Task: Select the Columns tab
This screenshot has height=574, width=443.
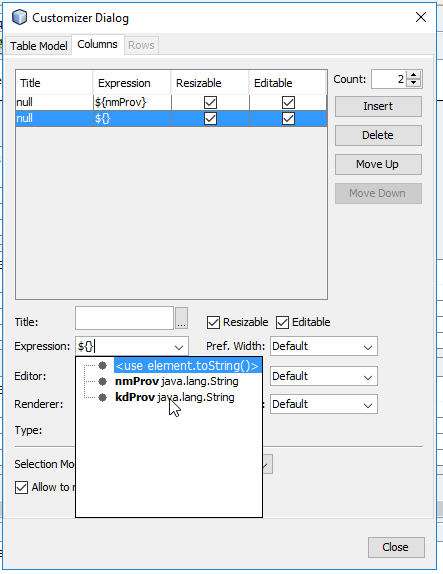Action: (97, 45)
